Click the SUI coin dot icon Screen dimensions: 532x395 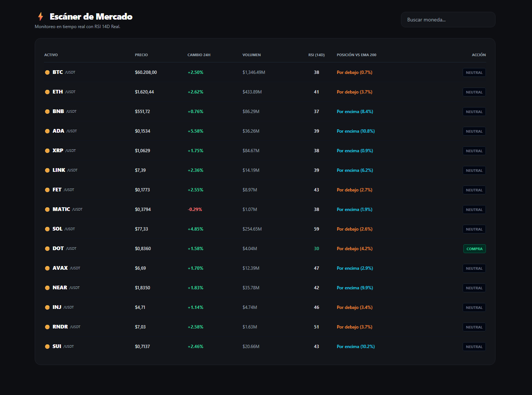coord(47,347)
